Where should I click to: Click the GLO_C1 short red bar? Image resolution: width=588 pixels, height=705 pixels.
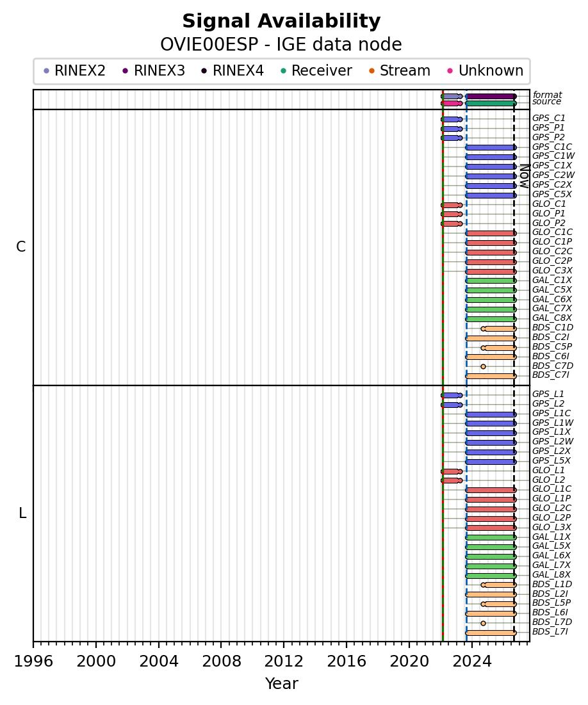[x=452, y=205]
